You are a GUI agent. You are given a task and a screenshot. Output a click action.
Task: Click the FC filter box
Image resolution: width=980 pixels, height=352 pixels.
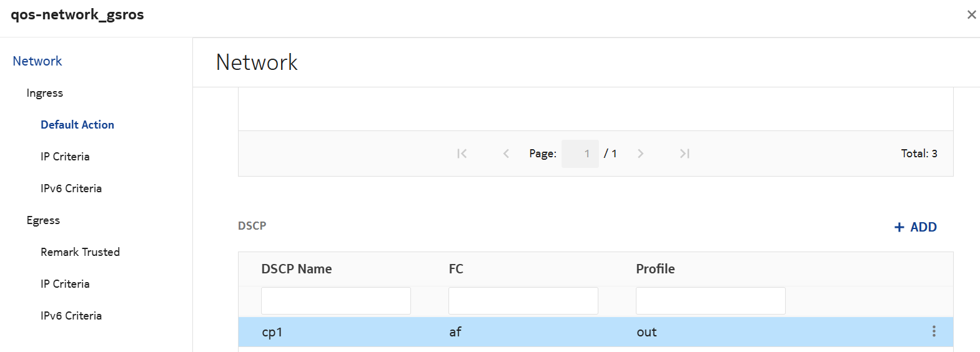tap(523, 301)
